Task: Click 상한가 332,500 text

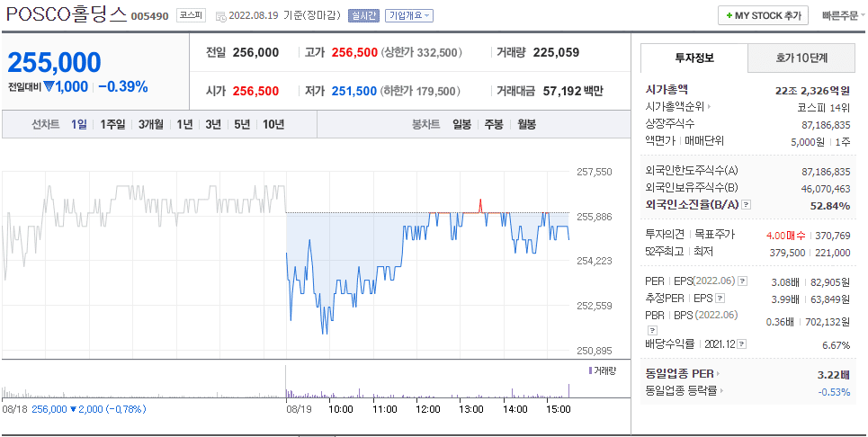Action: [421, 52]
